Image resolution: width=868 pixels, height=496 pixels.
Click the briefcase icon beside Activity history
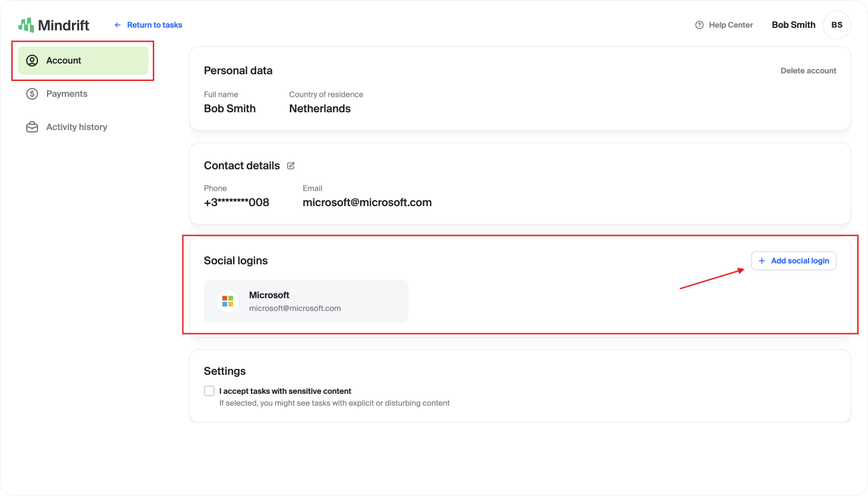32,127
